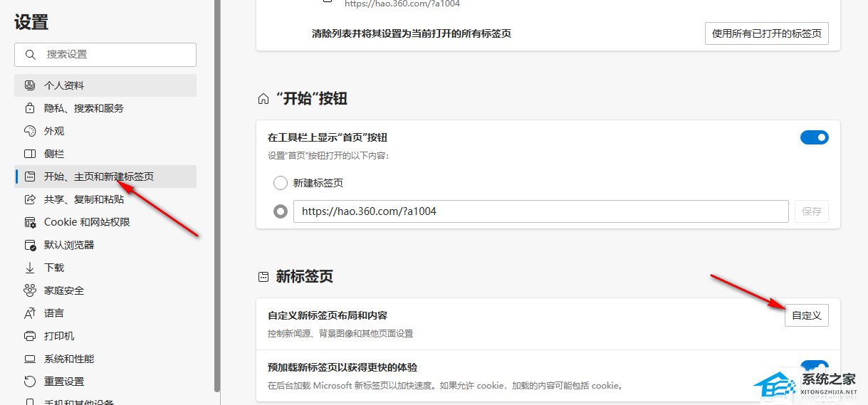The image size is (868, 405).
Task: Click the lock icon for 隐私、搜索和服务
Action: 30,108
